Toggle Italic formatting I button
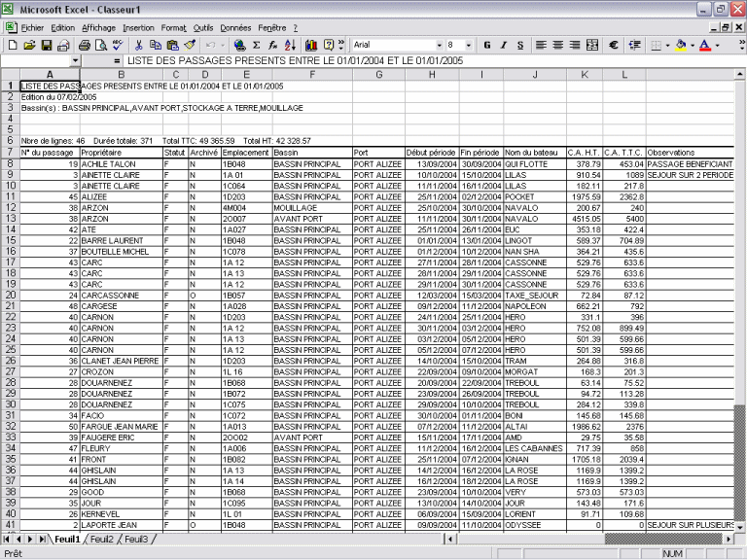 pyautogui.click(x=504, y=46)
